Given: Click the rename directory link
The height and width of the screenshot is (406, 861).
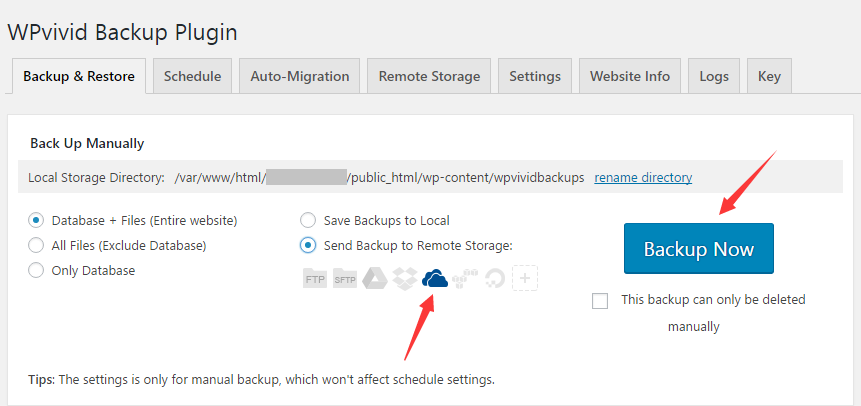Looking at the screenshot, I should point(643,177).
